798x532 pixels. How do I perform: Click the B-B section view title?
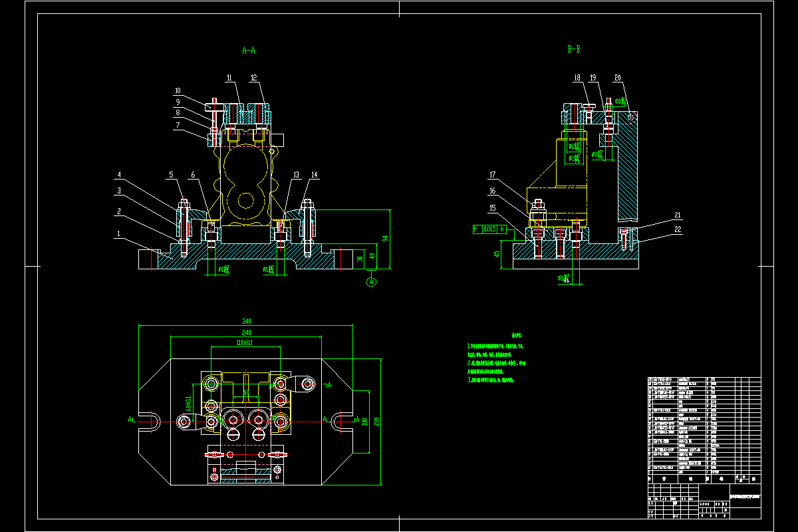pos(574,49)
